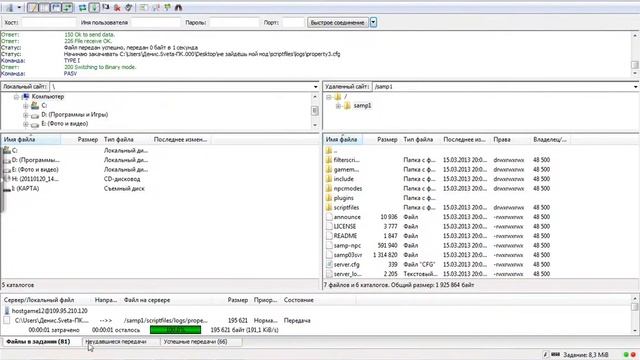Toggle processing of the transfer queue
Viewport: 640px width, 360px height.
[94, 7]
